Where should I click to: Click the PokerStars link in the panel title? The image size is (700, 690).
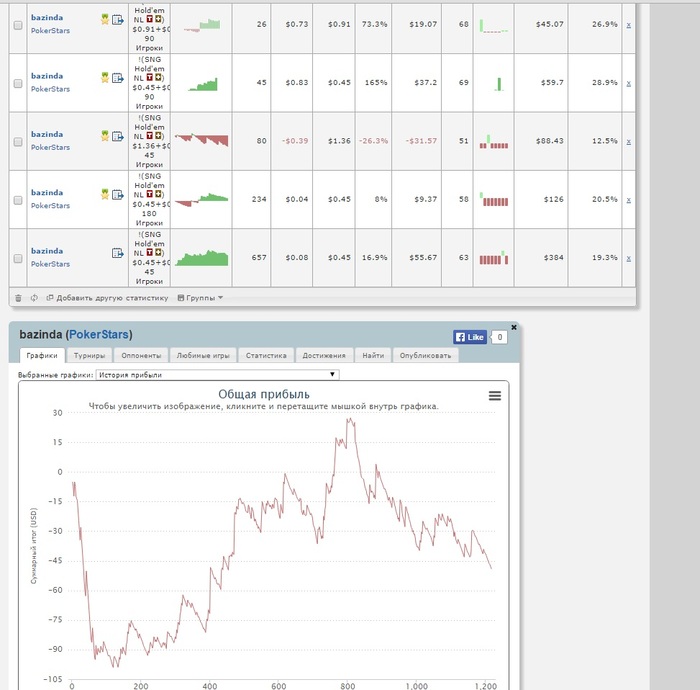99,334
